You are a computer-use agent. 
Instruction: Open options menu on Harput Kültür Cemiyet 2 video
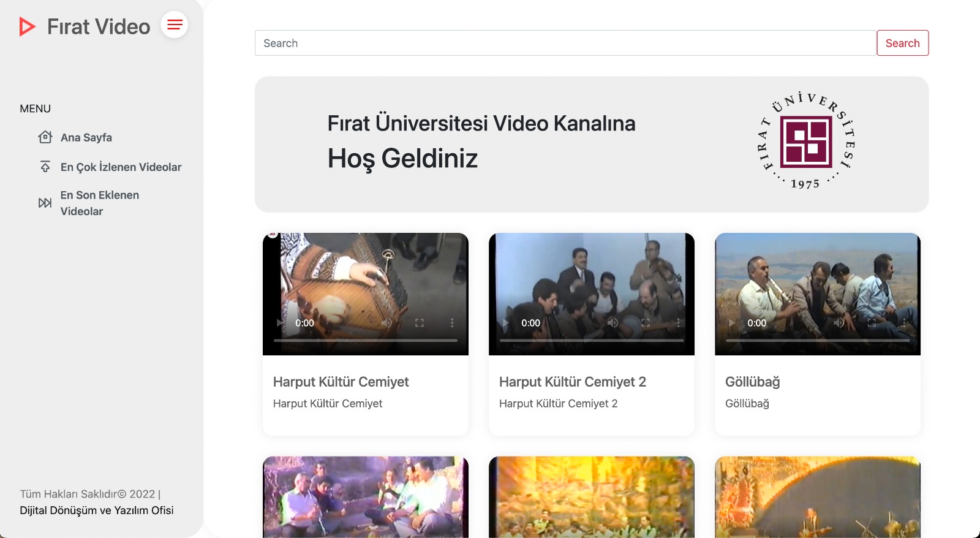pos(678,323)
